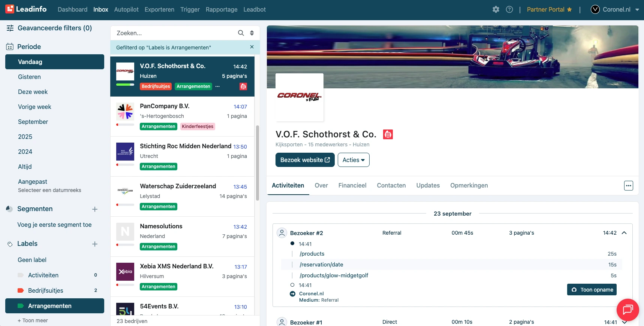The image size is (644, 326).
Task: Click the Segmenten pie icon
Action: coord(9,209)
